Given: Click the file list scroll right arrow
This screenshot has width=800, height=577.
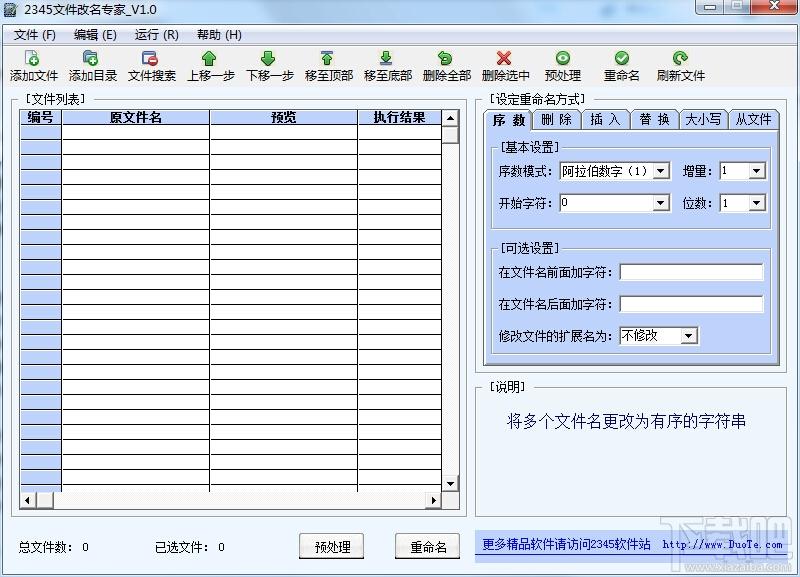Looking at the screenshot, I should pyautogui.click(x=434, y=500).
